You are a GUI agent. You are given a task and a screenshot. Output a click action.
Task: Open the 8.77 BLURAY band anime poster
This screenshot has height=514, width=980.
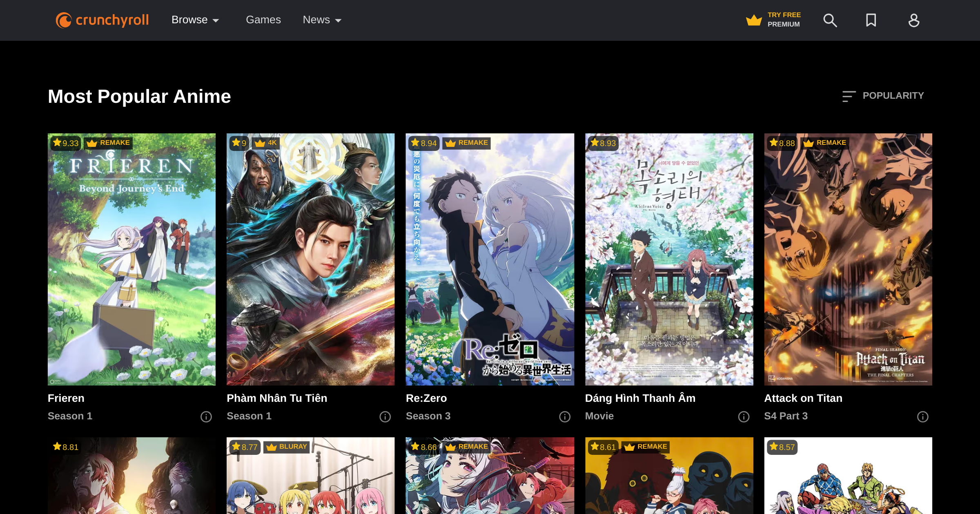pos(311,476)
